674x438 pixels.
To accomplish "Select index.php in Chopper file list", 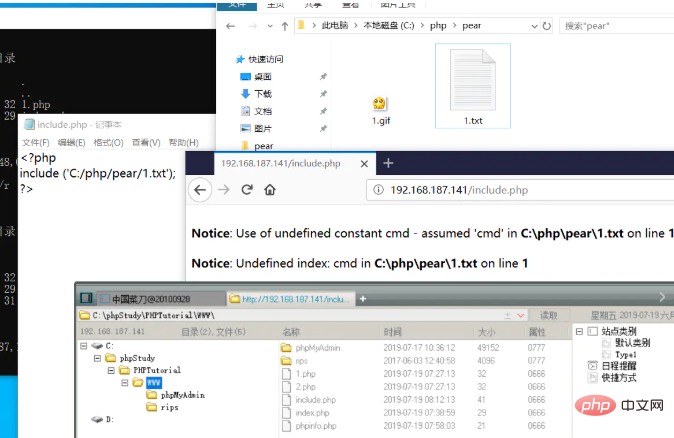I will click(x=312, y=413).
